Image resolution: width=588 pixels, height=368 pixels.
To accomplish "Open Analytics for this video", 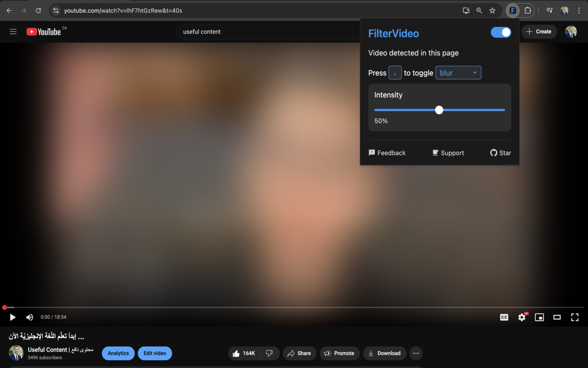I will click(118, 353).
